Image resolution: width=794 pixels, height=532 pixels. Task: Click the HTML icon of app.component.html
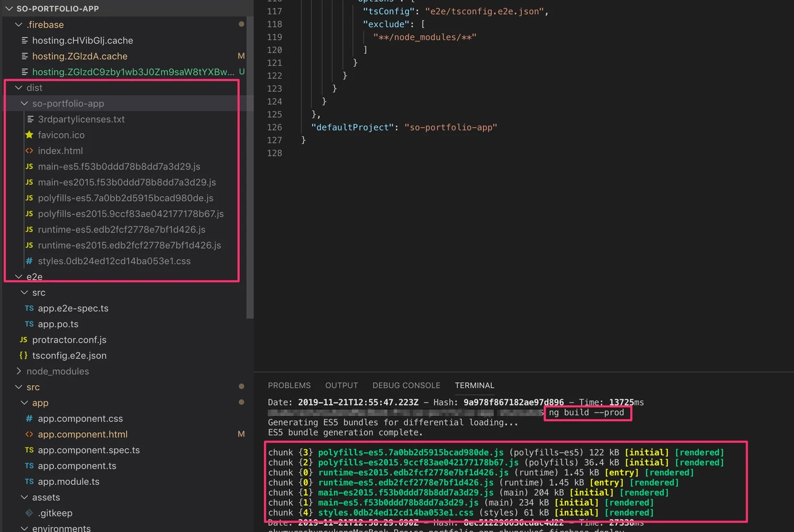29,434
